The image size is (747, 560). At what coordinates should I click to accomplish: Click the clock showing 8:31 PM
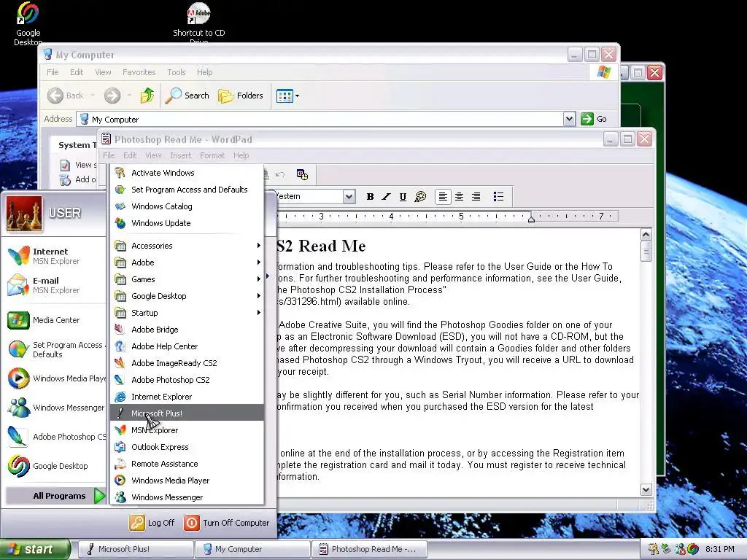[x=719, y=550]
